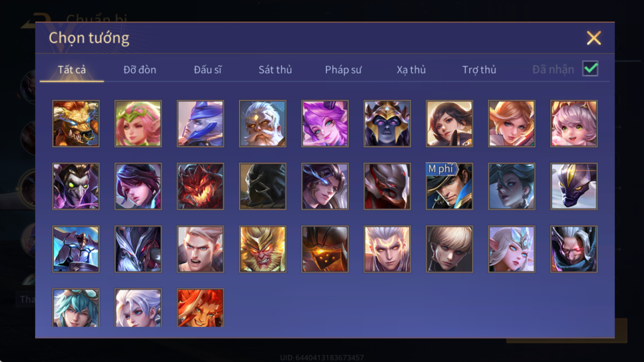
Task: View the 'Trợ thủ' tab
Action: (x=479, y=70)
